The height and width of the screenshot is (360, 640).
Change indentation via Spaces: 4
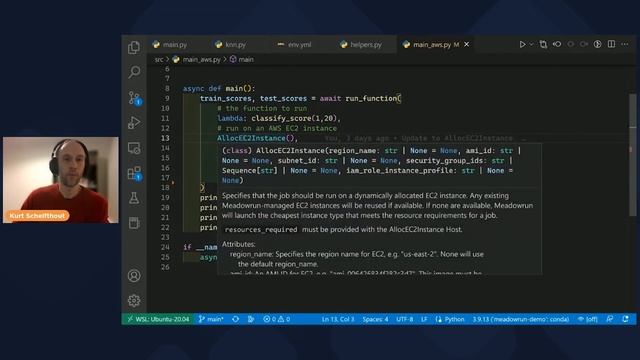376,319
